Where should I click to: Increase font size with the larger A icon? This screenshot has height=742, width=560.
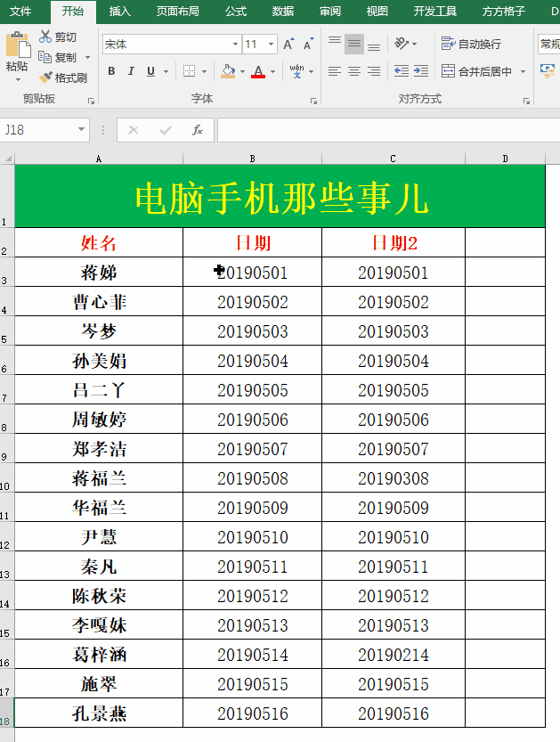pos(288,45)
